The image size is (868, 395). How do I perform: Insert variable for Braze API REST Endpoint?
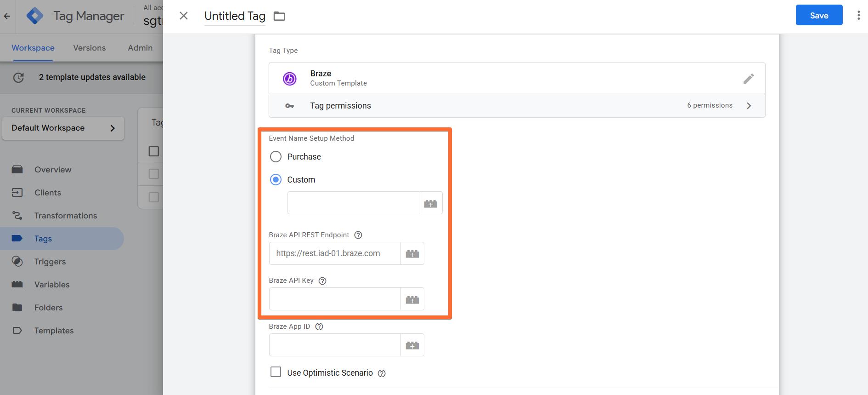(412, 253)
